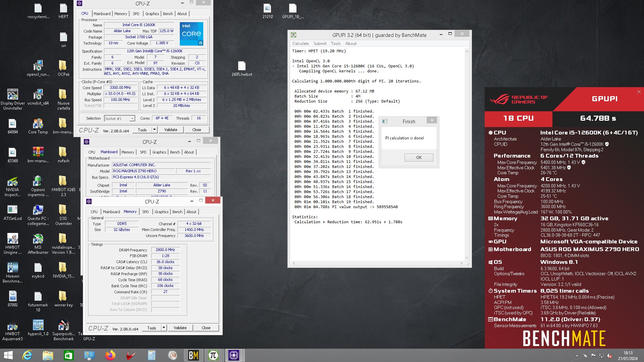
Task: Open HWBOT Aquamark3 desktop shortcut
Action: (x=13, y=330)
